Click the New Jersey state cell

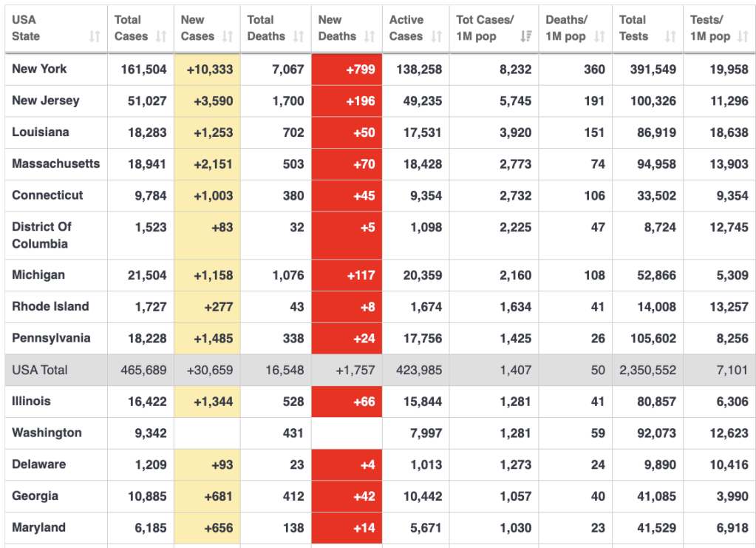pyautogui.click(x=45, y=101)
